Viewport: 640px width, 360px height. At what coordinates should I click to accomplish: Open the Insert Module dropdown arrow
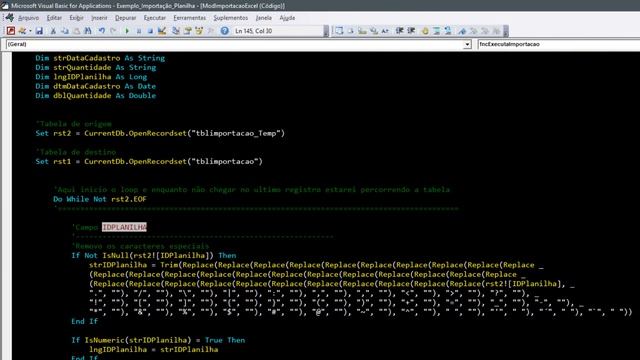coord(30,31)
